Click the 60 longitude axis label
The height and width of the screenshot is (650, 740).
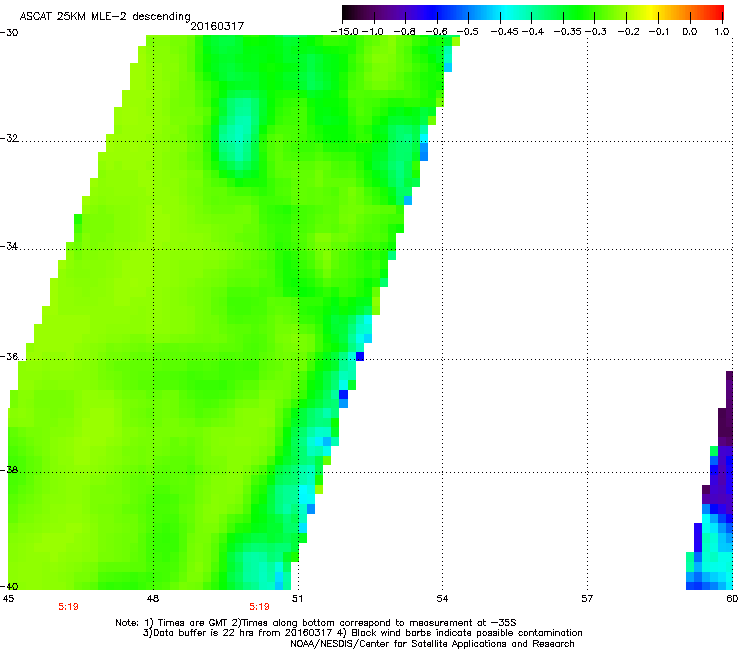732,599
